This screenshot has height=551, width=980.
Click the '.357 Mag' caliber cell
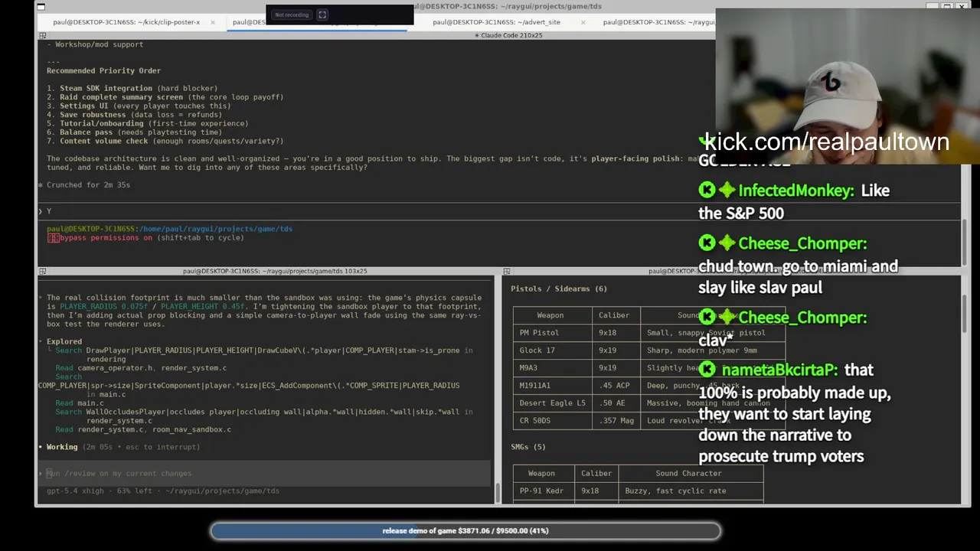(616, 421)
